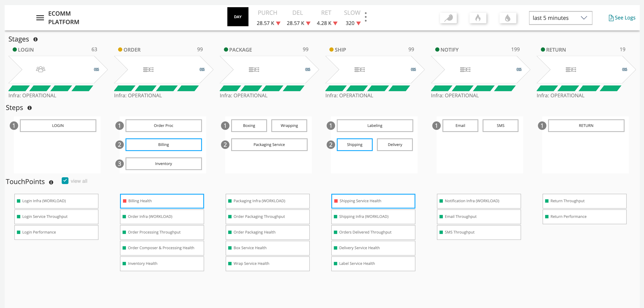The height and width of the screenshot is (308, 644).
Task: Open the KPI three-dots menu
Action: pos(366,17)
